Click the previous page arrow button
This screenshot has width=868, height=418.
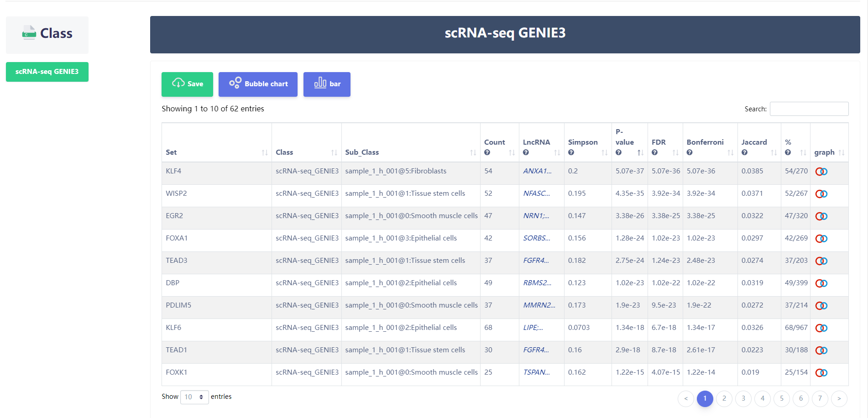(686, 398)
